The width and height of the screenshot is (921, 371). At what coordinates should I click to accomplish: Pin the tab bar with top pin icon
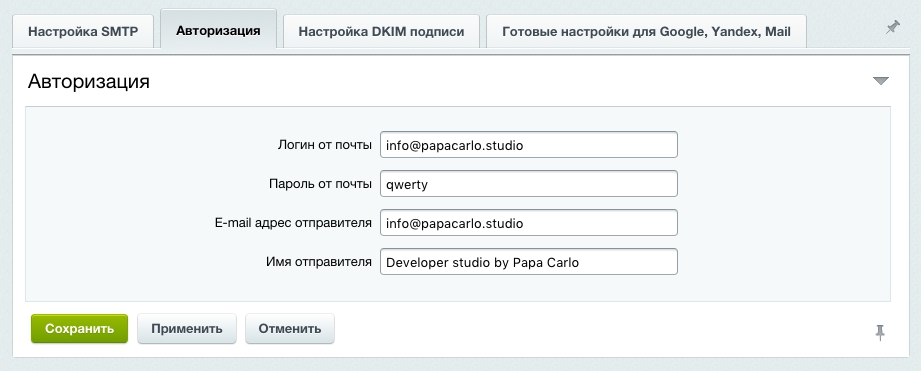893,28
